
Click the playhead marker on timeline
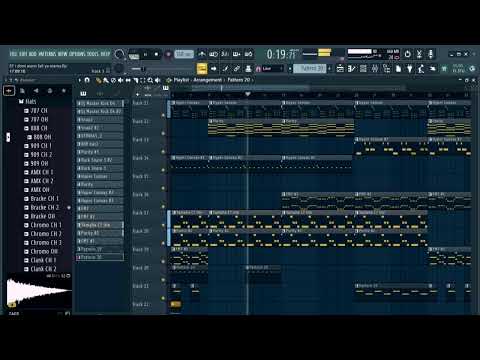click(x=248, y=94)
